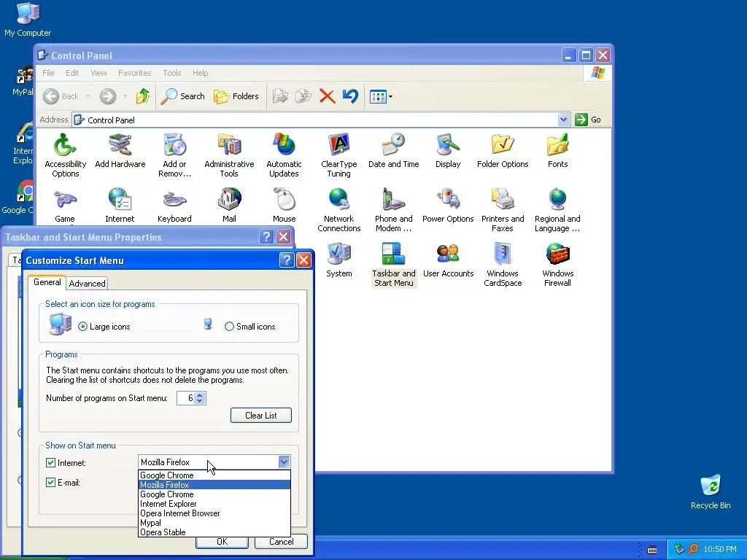Image resolution: width=747 pixels, height=560 pixels.
Task: Open the View menu
Action: (x=98, y=73)
